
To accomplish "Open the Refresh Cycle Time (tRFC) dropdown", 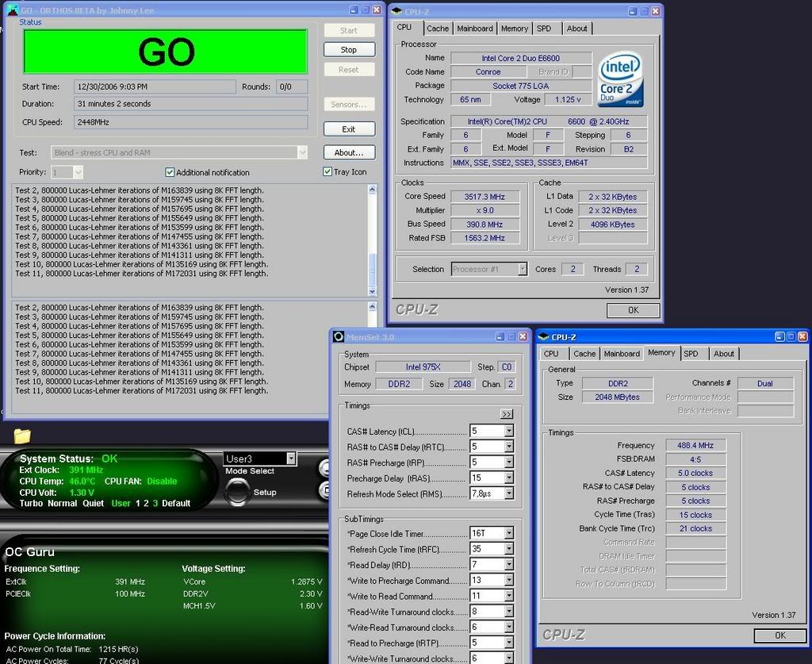I will (x=509, y=548).
